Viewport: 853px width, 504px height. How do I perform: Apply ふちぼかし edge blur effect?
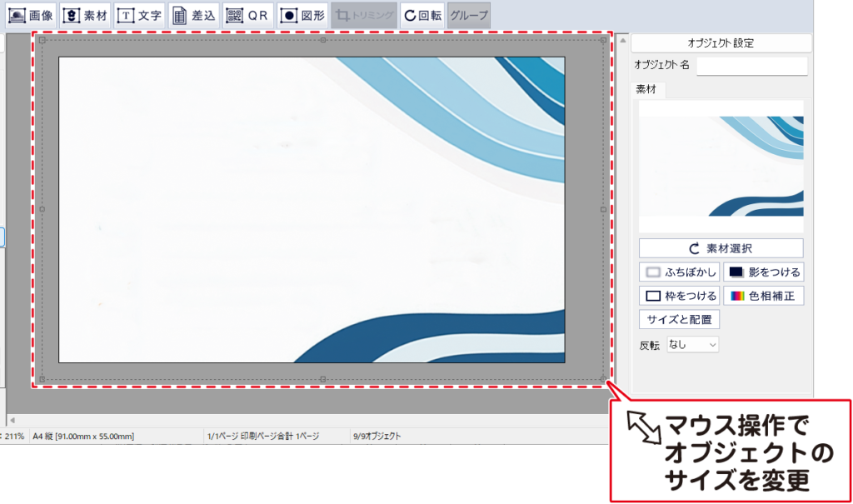[x=679, y=272]
